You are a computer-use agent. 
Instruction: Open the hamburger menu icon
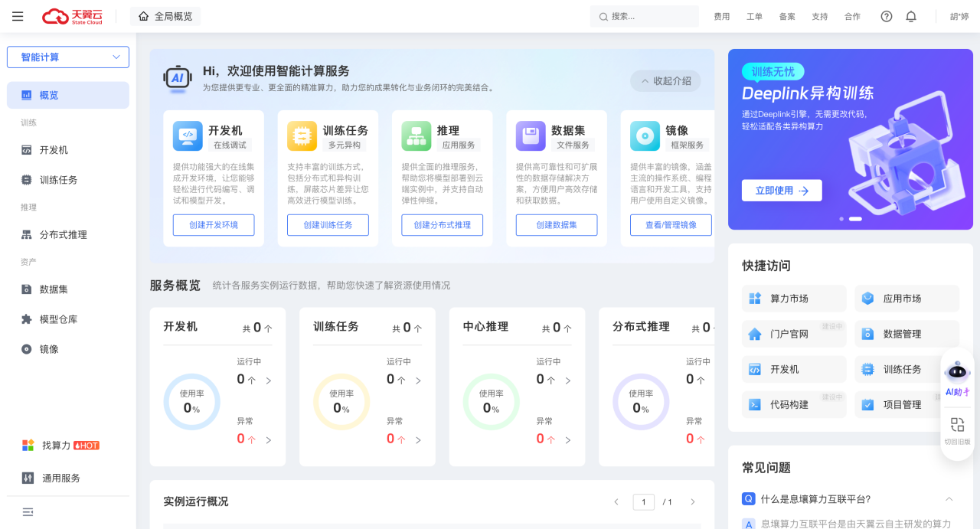[18, 16]
